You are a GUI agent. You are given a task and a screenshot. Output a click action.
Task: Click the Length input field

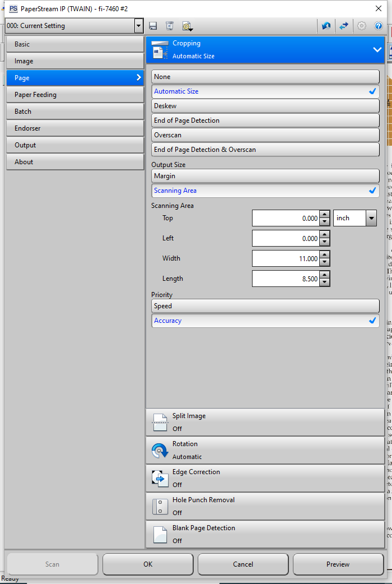285,279
